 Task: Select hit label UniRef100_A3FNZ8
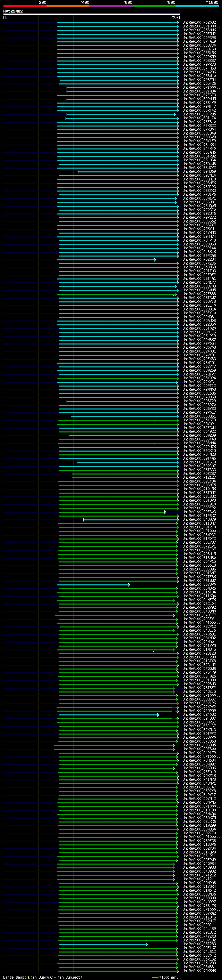(x=199, y=454)
